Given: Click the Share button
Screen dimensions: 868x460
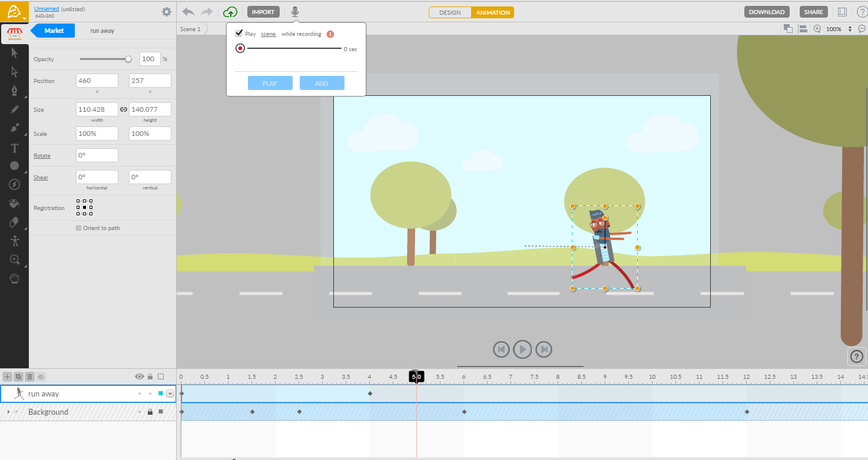Looking at the screenshot, I should (814, 12).
